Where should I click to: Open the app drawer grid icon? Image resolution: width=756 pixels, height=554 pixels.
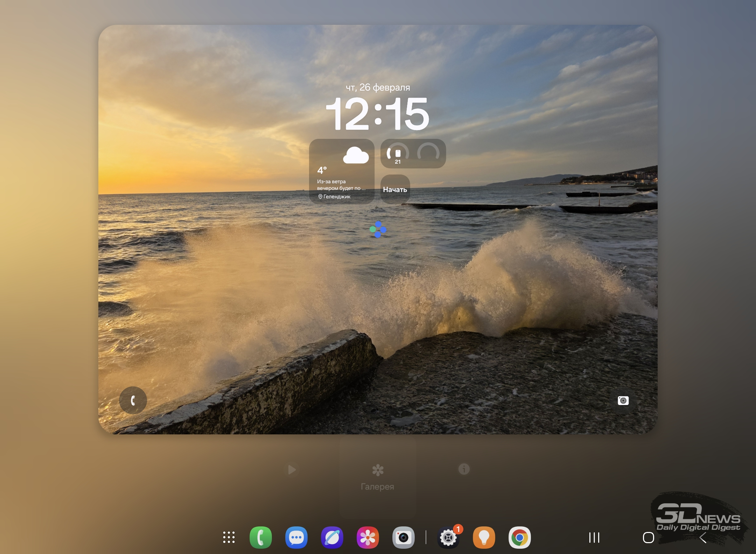tap(229, 537)
